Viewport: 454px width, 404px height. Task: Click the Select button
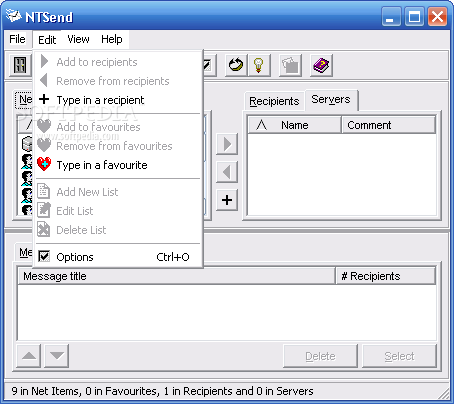[399, 356]
